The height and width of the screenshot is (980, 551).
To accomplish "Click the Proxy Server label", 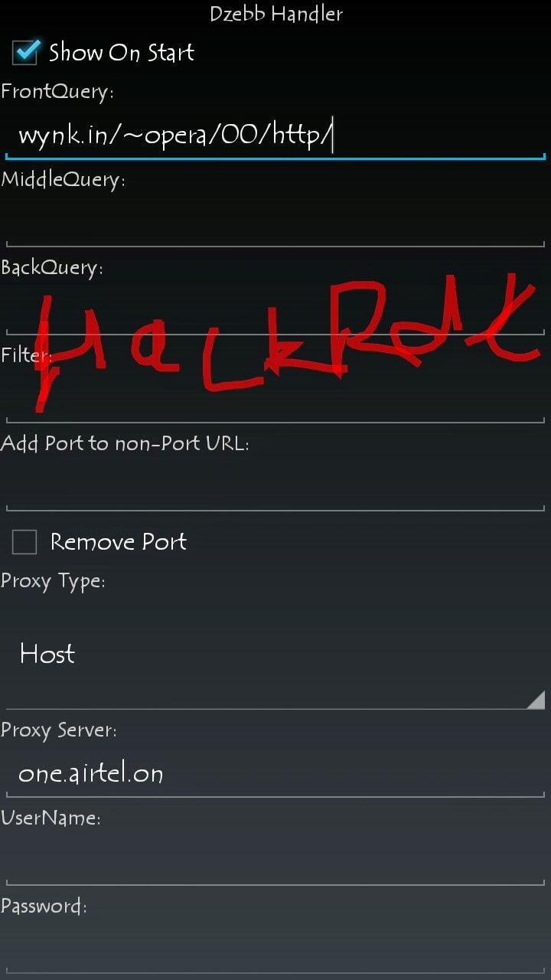I will (x=59, y=730).
